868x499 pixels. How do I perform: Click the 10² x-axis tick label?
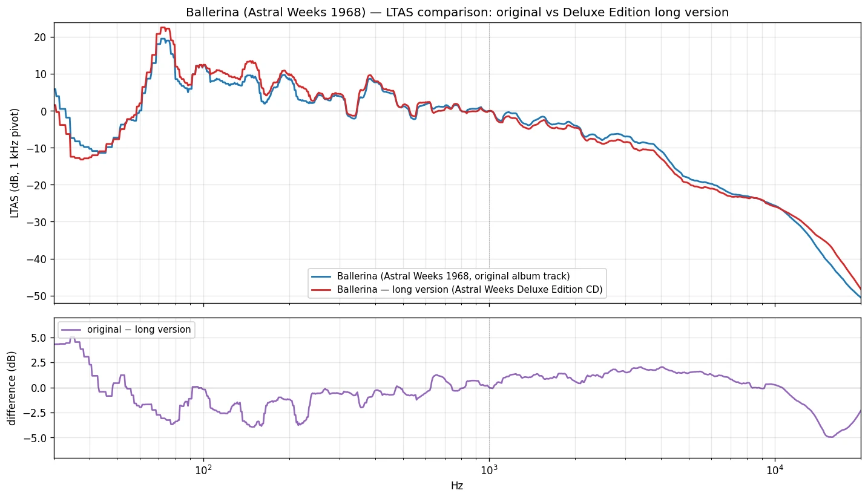click(203, 469)
